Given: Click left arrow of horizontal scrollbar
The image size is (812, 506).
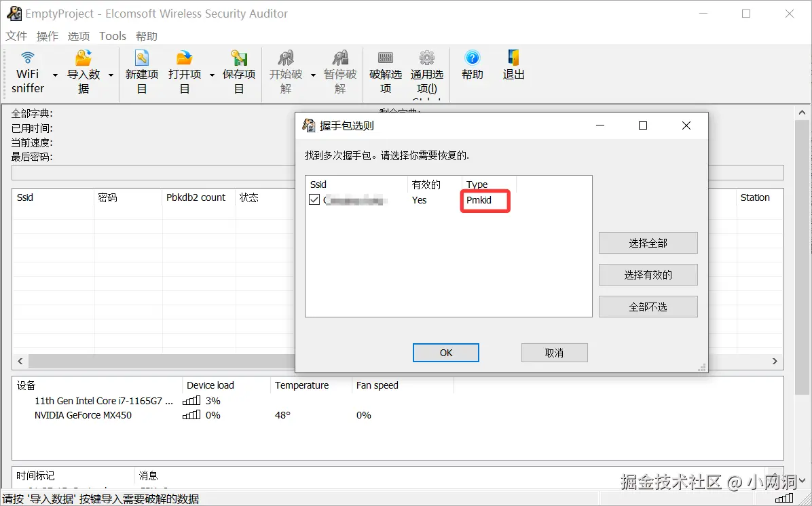Looking at the screenshot, I should click(x=20, y=361).
